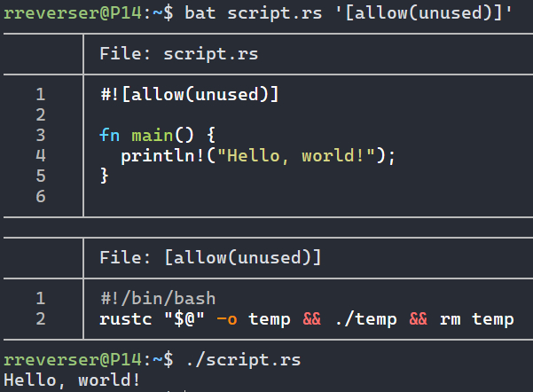Click the green main function name
The width and height of the screenshot is (533, 392).
[x=153, y=135]
